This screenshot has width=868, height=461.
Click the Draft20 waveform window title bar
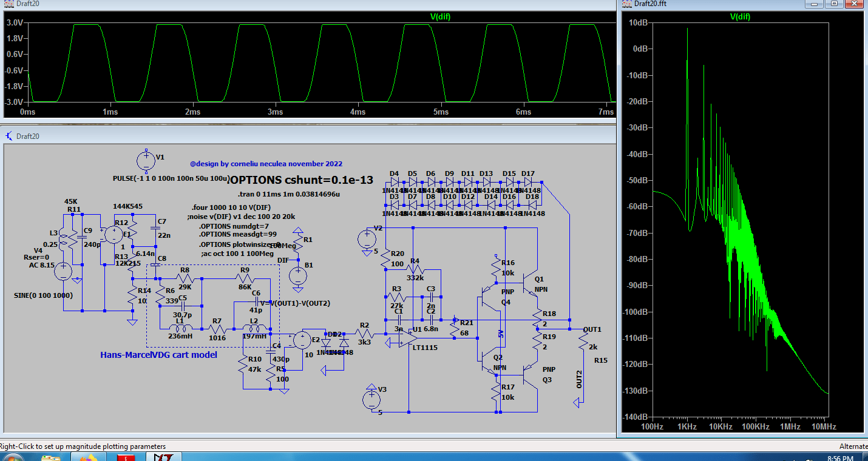(x=308, y=4)
